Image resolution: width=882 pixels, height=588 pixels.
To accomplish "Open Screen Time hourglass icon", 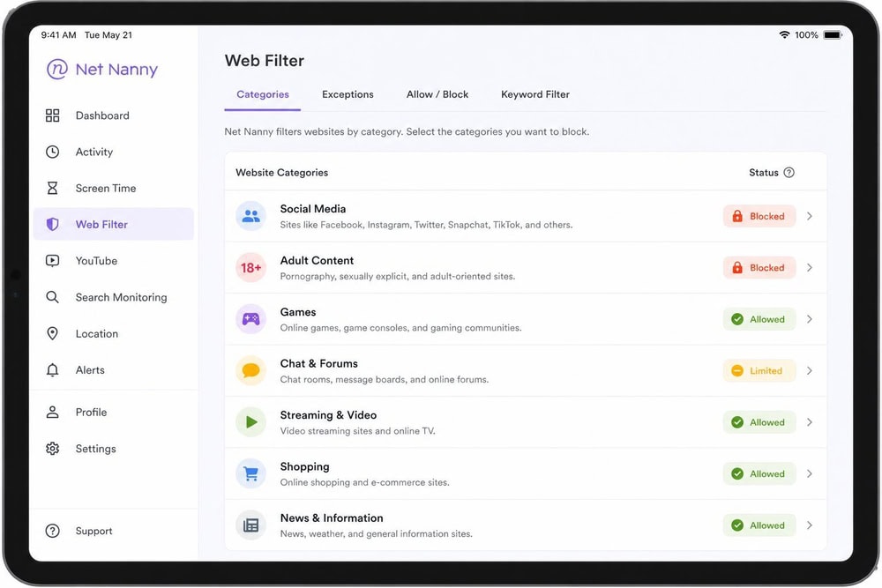I will (x=52, y=189).
